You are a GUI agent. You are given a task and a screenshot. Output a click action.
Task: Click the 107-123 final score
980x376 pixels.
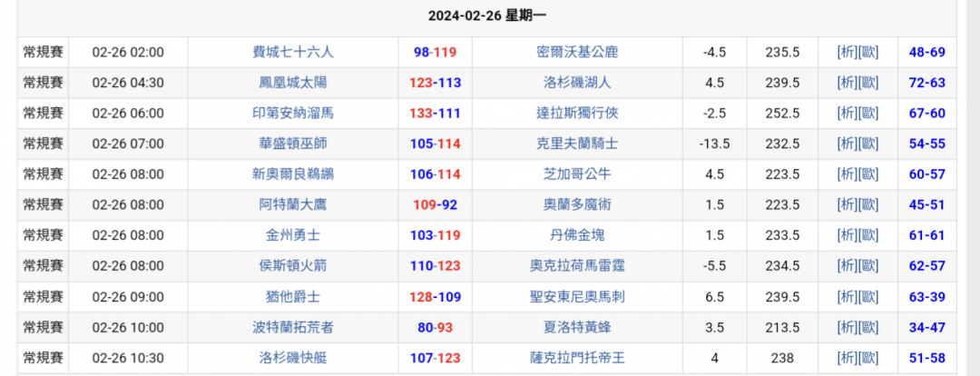[435, 358]
